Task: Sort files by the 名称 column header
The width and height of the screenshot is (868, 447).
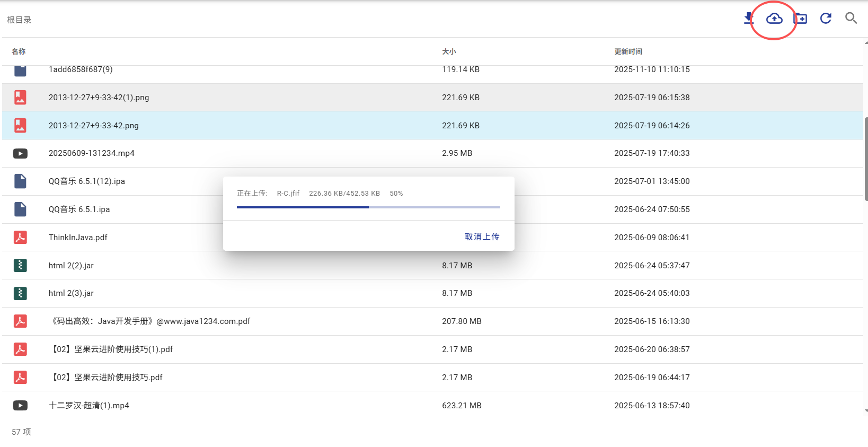Action: [x=19, y=51]
